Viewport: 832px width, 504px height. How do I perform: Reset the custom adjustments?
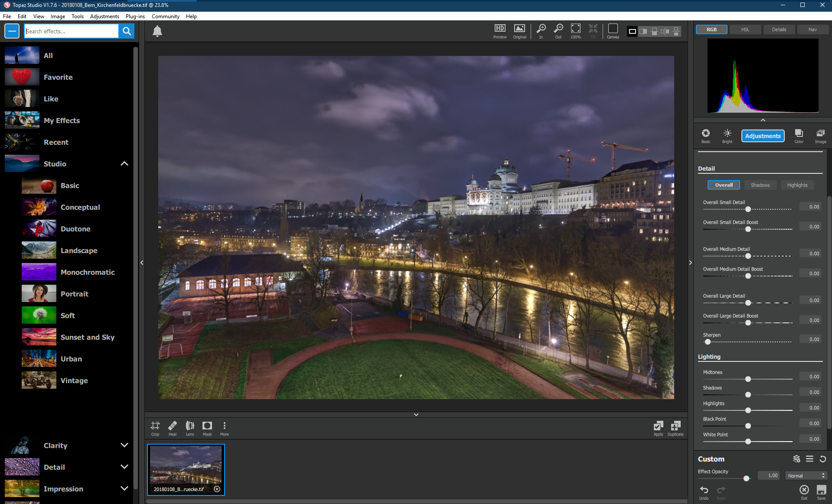[x=822, y=459]
